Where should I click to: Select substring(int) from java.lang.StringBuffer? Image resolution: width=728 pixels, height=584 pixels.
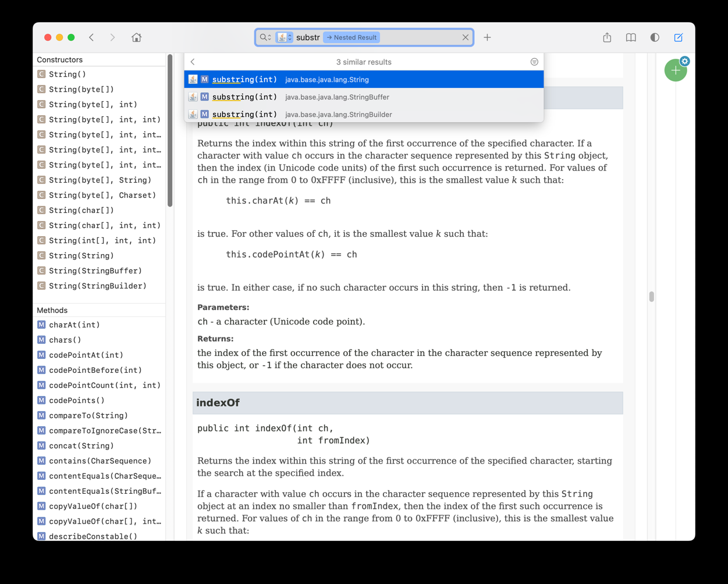coord(364,97)
